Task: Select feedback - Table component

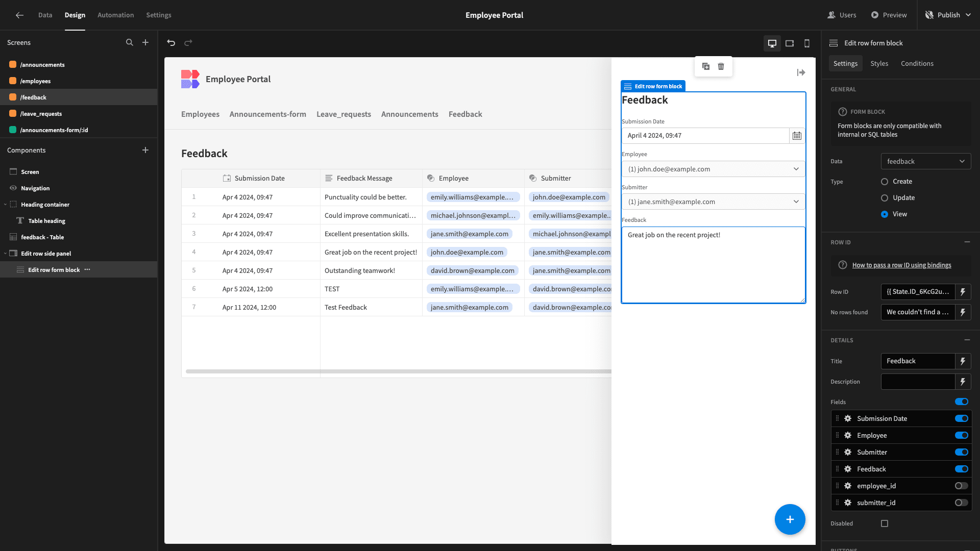Action: tap(79, 237)
